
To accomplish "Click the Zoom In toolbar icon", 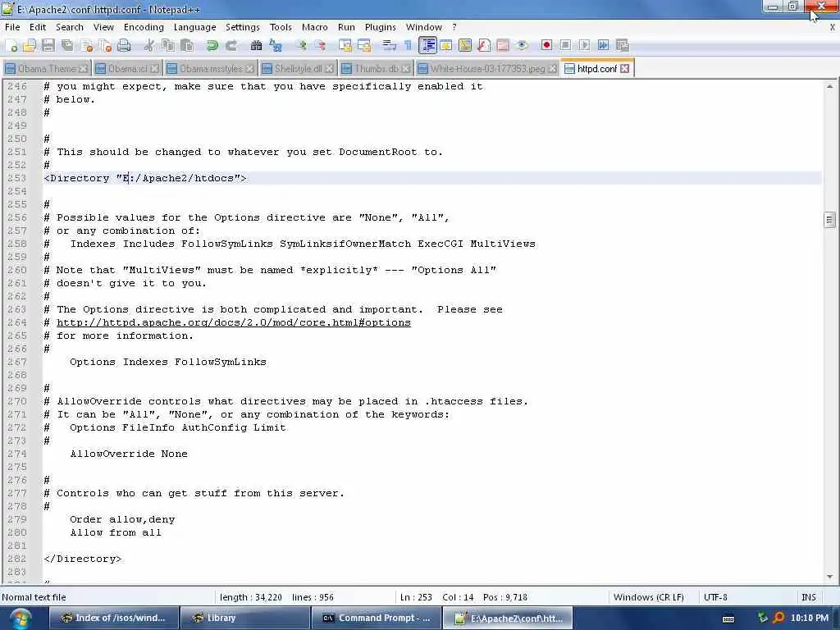I will [x=301, y=46].
